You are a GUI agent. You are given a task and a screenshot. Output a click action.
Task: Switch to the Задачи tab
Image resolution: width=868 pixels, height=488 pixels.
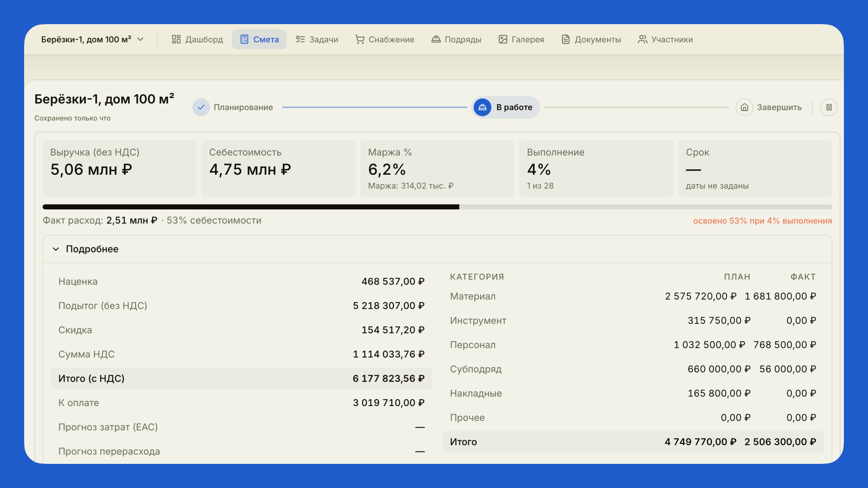pyautogui.click(x=317, y=39)
